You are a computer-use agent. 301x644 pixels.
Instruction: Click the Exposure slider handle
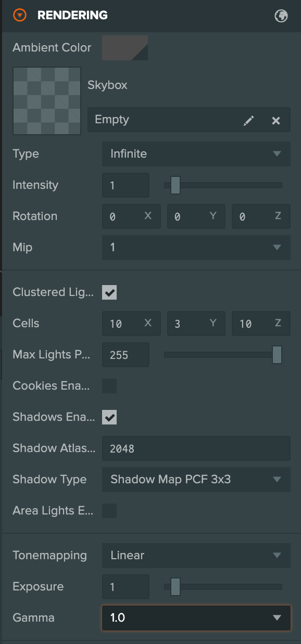(x=175, y=587)
